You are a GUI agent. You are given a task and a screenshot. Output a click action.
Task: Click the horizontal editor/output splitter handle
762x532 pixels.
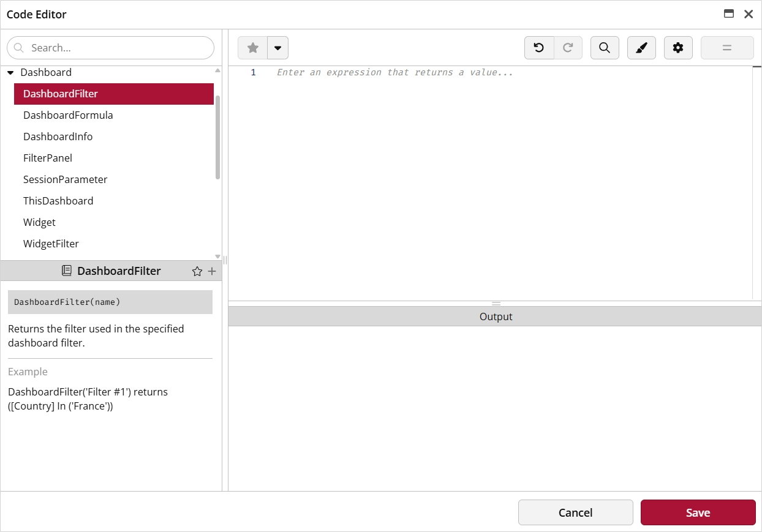[x=496, y=304]
